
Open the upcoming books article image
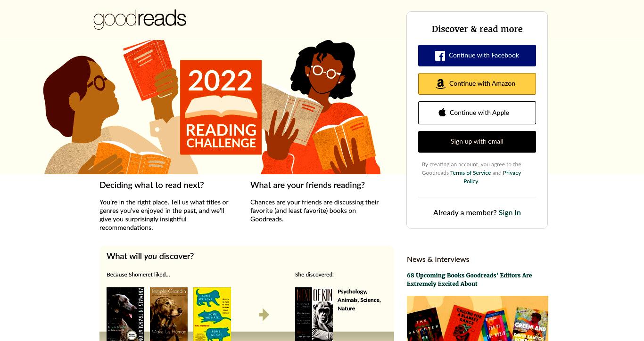pos(478,318)
